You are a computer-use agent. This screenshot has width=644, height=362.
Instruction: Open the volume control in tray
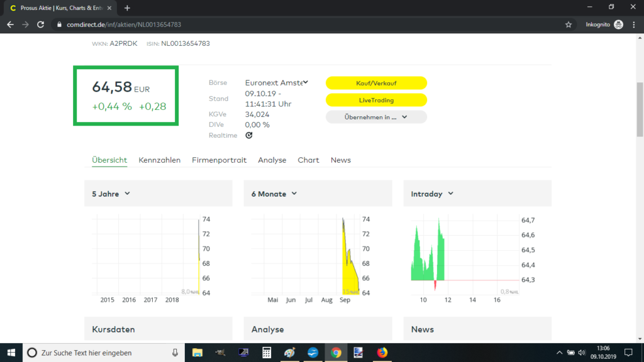coord(582,353)
